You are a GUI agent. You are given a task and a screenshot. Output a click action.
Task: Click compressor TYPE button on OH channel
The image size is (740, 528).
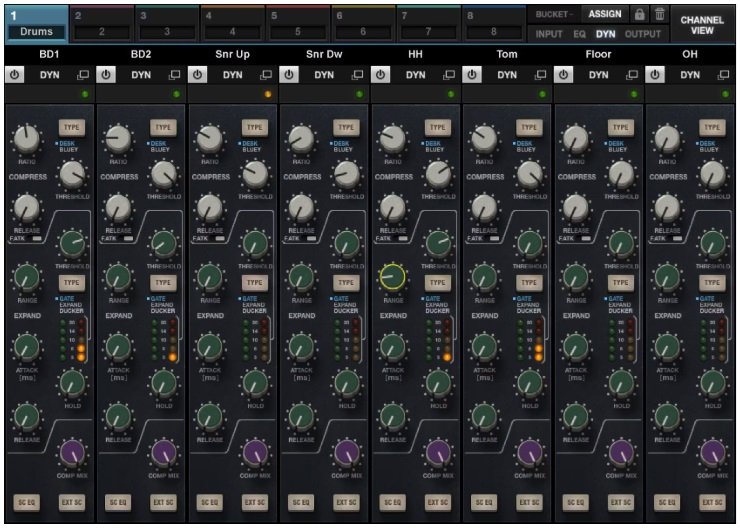(x=712, y=127)
